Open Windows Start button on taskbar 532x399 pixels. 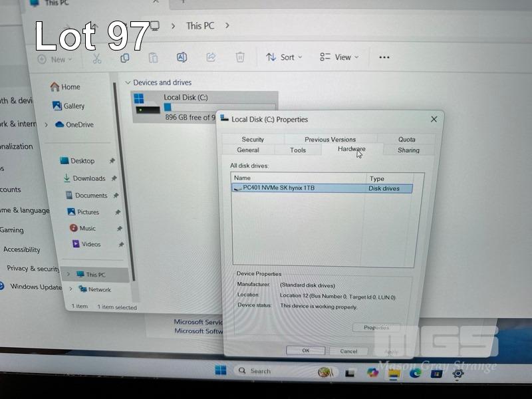(x=221, y=370)
